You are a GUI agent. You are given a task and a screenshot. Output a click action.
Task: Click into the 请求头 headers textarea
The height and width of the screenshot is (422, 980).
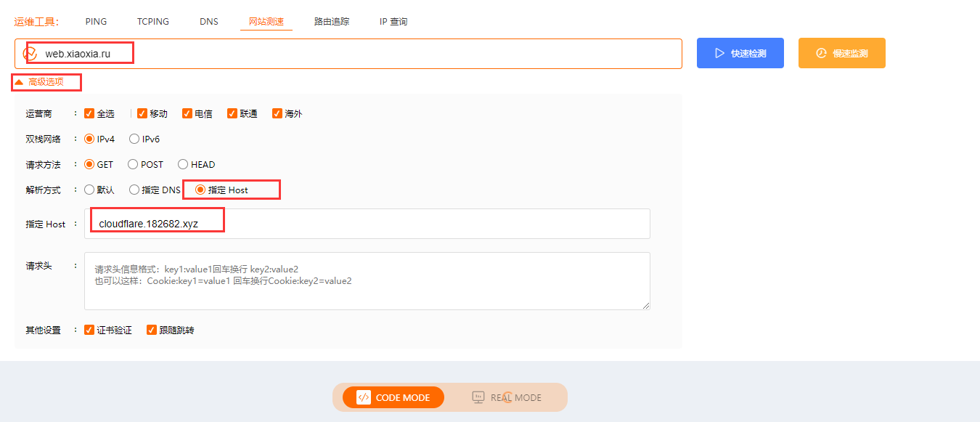[367, 281]
